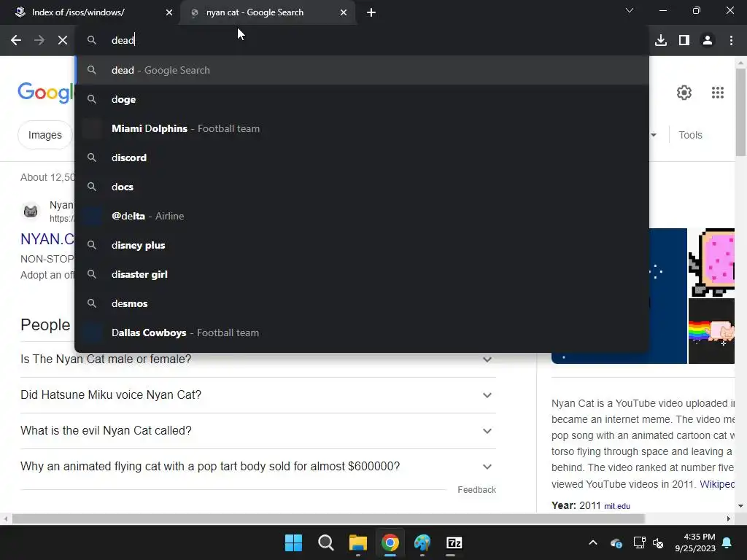Click the horizontal scrollbar thumb

click(329, 518)
